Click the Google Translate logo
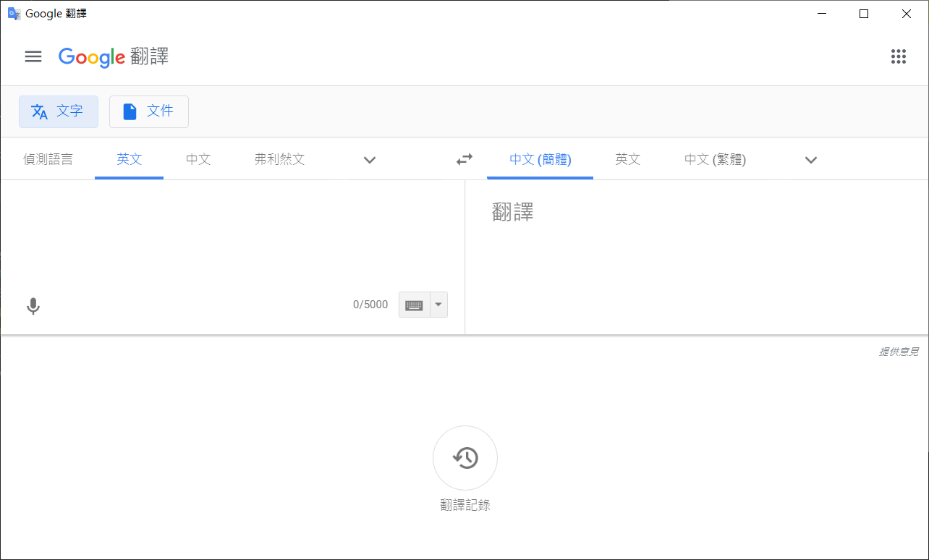Viewport: 929px width, 560px height. click(114, 56)
